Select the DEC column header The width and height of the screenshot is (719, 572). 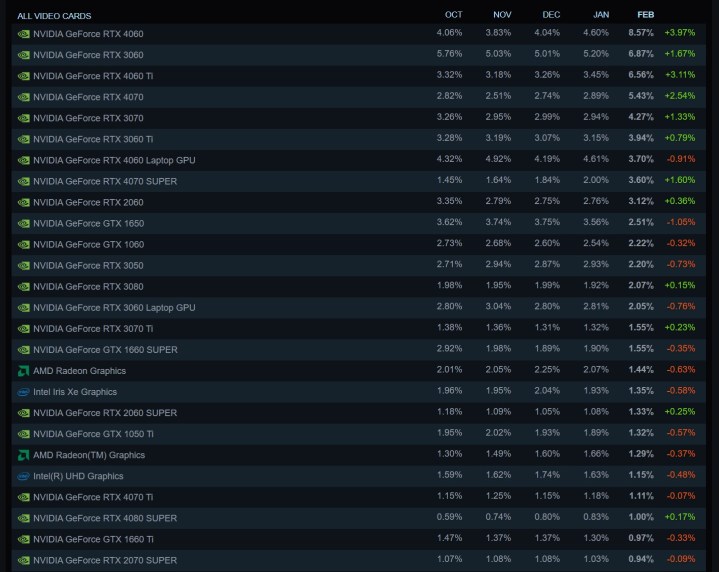pos(551,14)
